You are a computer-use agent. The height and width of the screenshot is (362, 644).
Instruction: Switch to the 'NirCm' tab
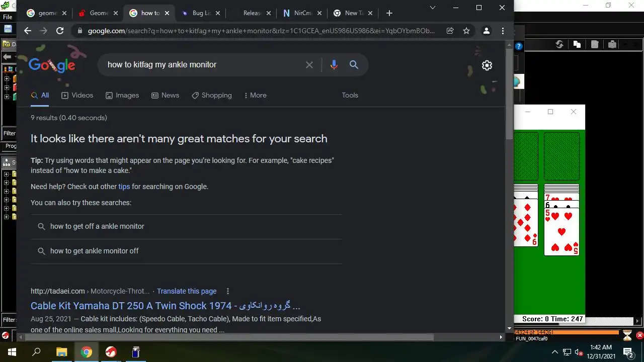click(301, 13)
